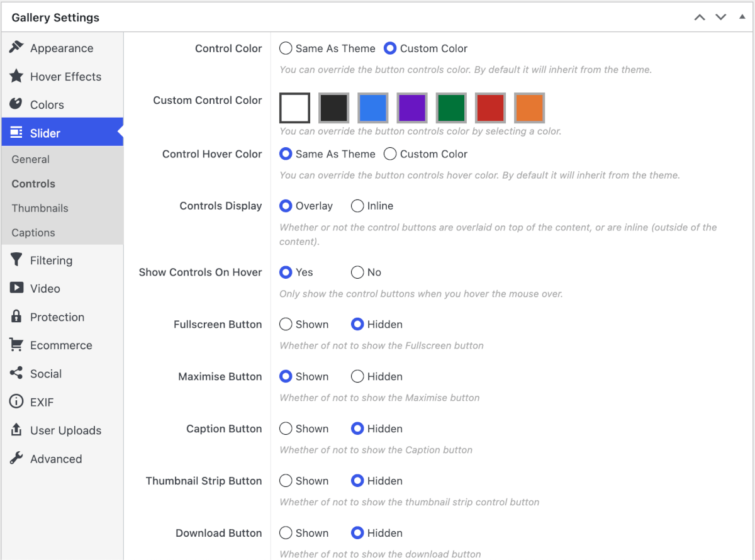
Task: Set Caption Button to Shown
Action: (x=286, y=428)
